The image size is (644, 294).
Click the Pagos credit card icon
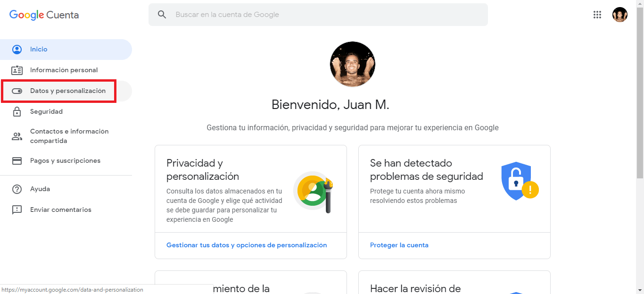17,161
